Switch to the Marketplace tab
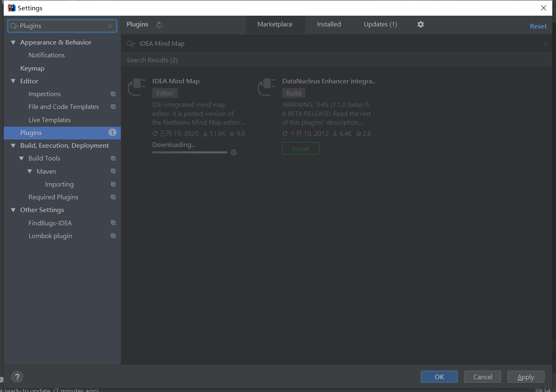Image resolution: width=556 pixels, height=392 pixels. pyautogui.click(x=275, y=24)
